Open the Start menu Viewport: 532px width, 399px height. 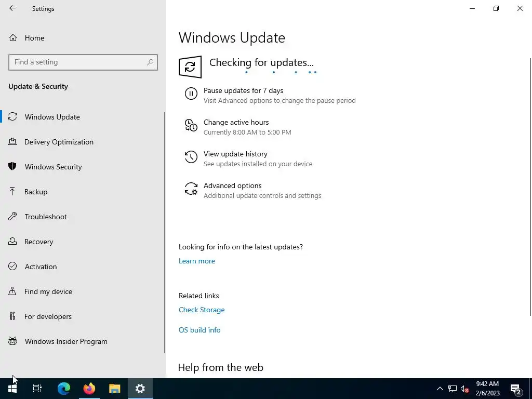point(12,389)
